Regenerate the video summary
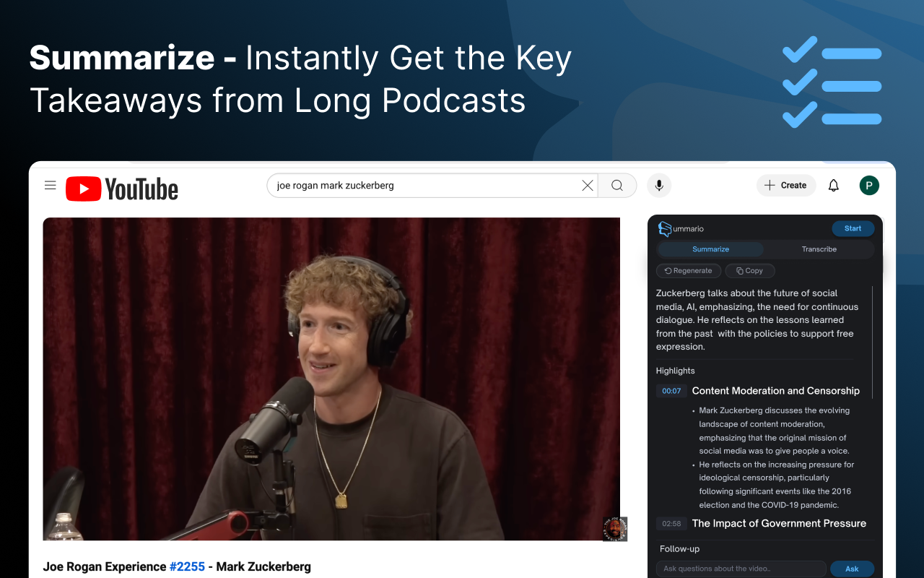Image resolution: width=924 pixels, height=578 pixels. tap(688, 271)
